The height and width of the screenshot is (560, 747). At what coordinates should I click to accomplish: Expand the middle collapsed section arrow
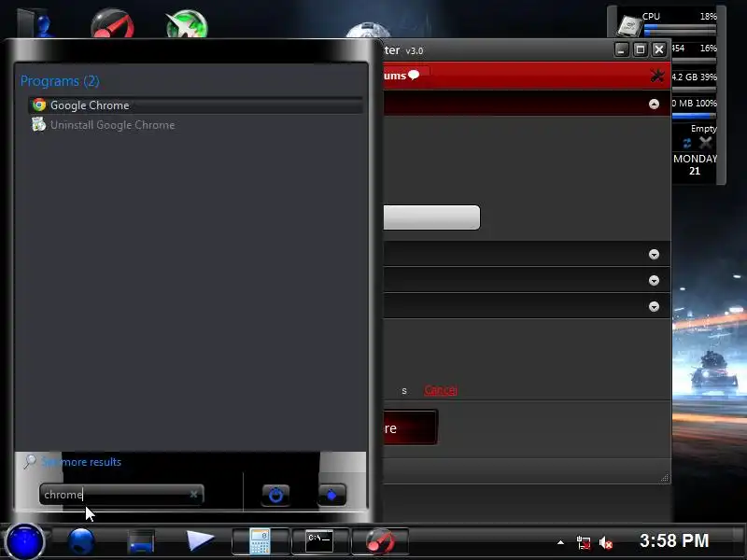pos(655,281)
